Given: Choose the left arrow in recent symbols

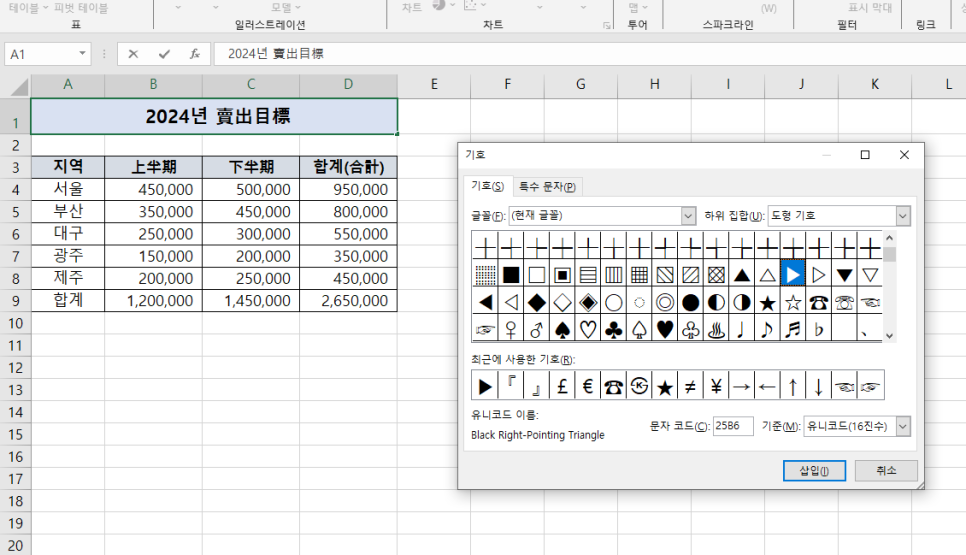Looking at the screenshot, I should pos(767,386).
